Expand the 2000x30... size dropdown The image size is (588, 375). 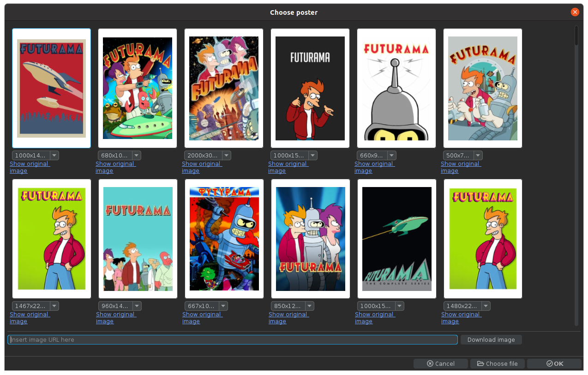click(x=226, y=156)
